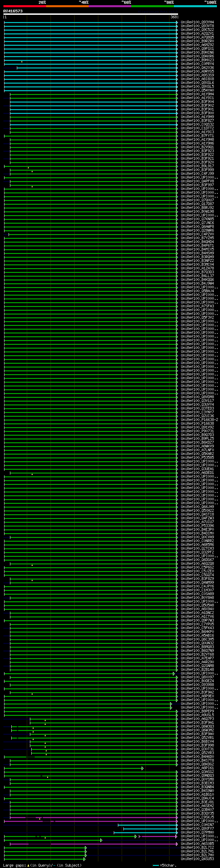This screenshot has height=868, width=220.
Task: Click the green ~80% identity legend segment
Action: pos(152,6)
